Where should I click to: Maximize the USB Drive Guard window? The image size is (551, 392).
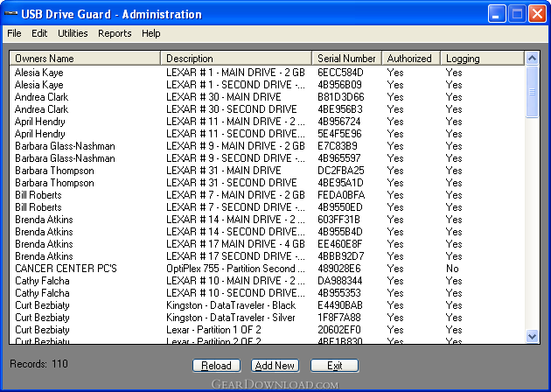pyautogui.click(x=517, y=14)
